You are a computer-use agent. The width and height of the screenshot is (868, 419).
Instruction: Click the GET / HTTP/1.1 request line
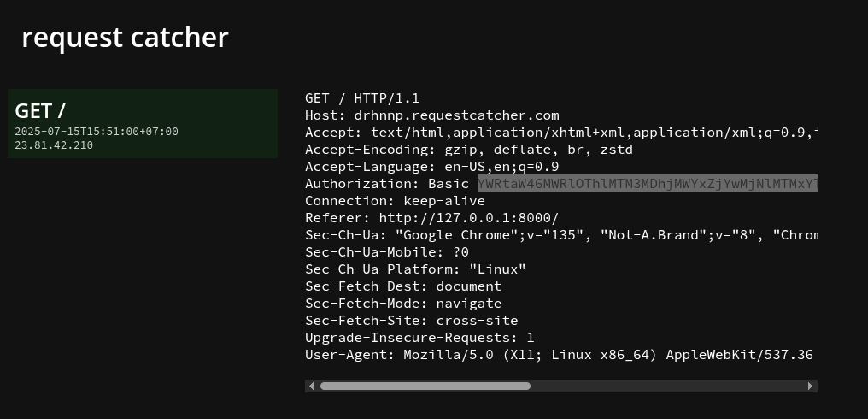pyautogui.click(x=362, y=98)
